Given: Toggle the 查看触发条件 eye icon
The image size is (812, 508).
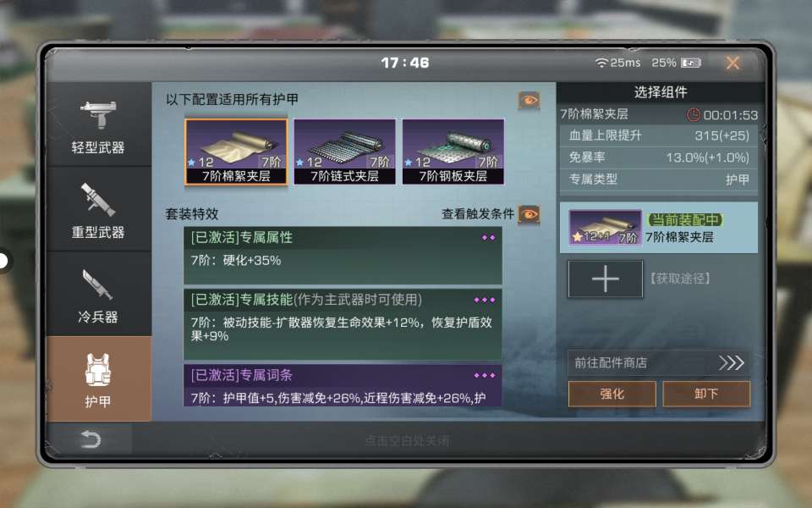Looking at the screenshot, I should coord(529,213).
